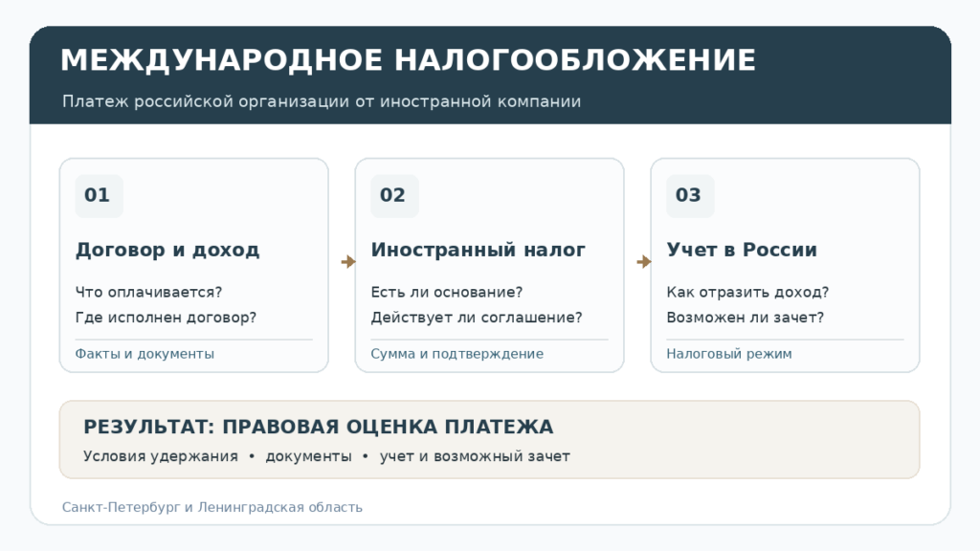The image size is (980, 551).
Task: Click the arrow between cards 02 and 03
Action: (644, 262)
